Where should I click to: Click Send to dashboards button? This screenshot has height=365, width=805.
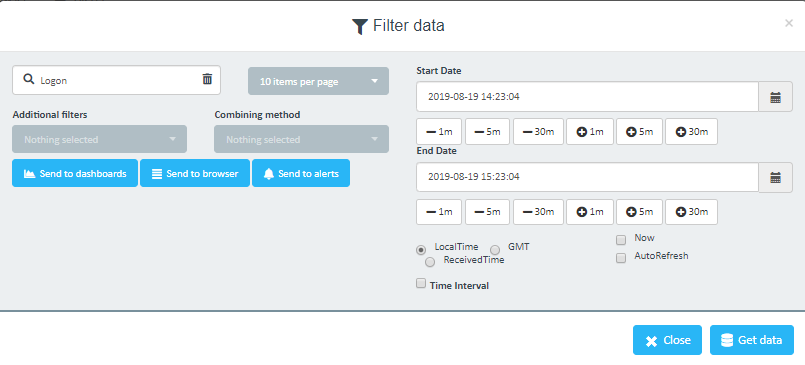tap(75, 174)
